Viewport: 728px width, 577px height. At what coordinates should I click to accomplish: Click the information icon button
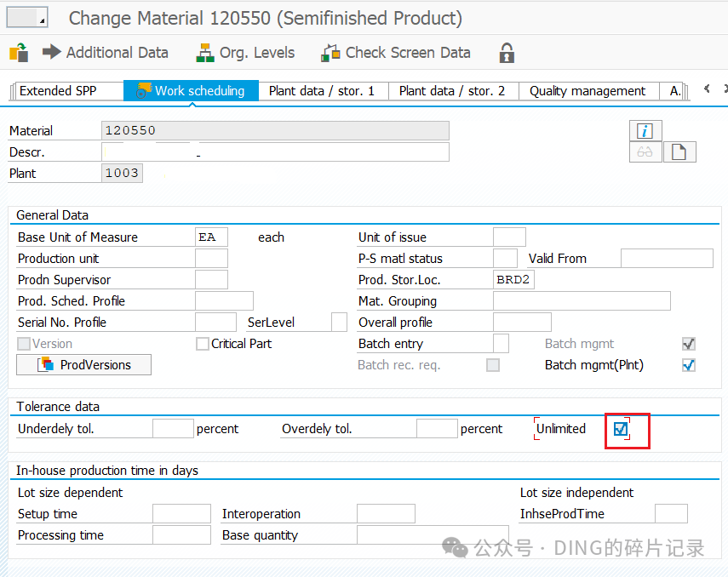coord(645,131)
